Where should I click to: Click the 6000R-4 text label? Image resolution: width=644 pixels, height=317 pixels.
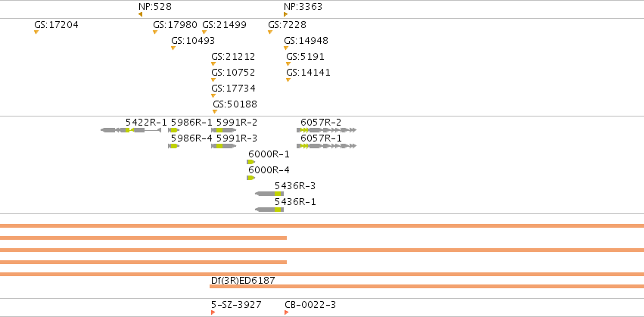(x=269, y=170)
